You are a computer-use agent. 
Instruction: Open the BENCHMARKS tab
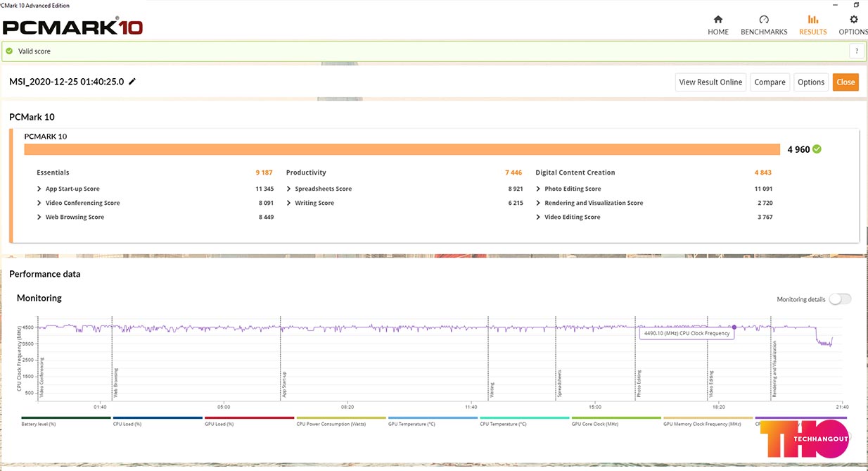[x=764, y=25]
